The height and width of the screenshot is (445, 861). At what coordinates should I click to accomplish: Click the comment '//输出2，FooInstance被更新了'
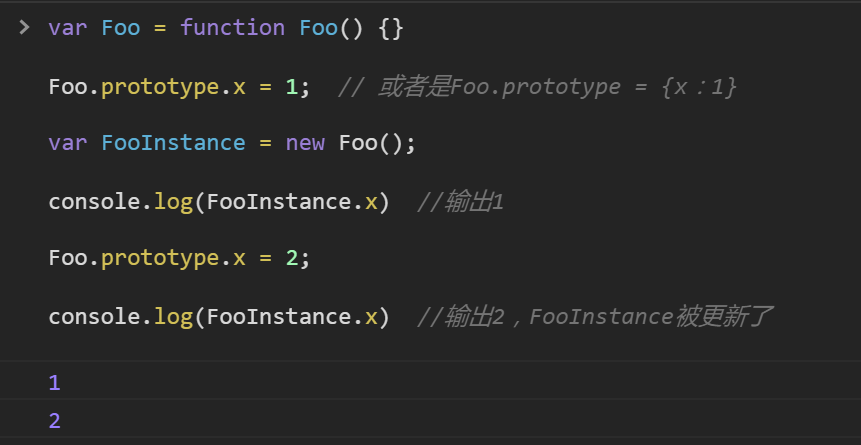595,317
